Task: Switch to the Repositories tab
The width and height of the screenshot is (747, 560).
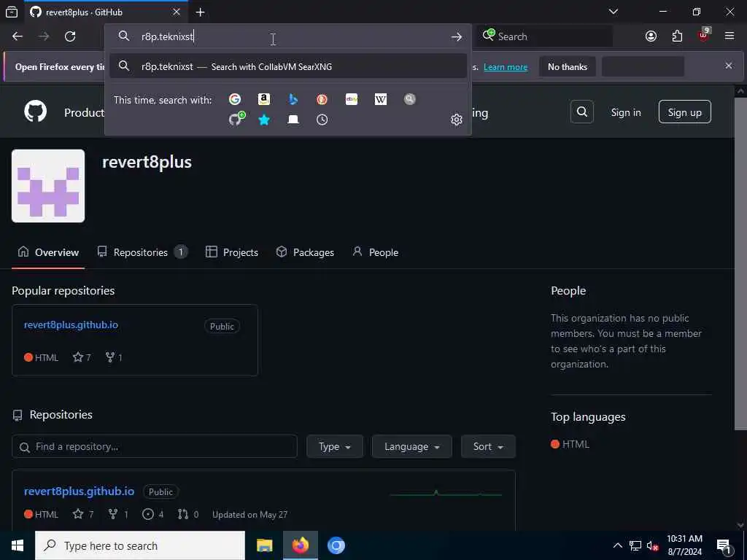Action: pyautogui.click(x=142, y=252)
